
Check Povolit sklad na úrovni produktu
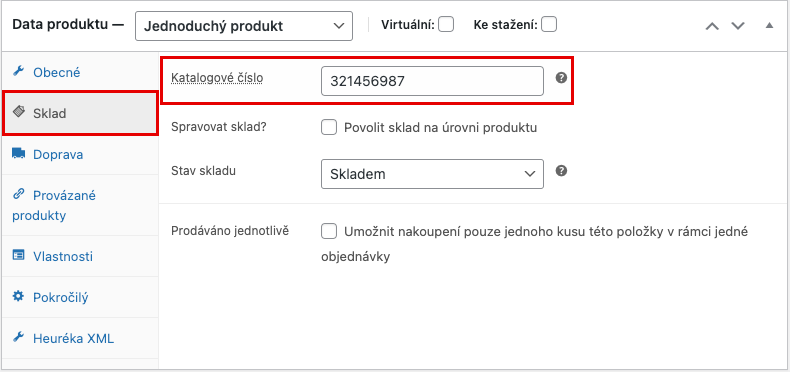tap(329, 128)
